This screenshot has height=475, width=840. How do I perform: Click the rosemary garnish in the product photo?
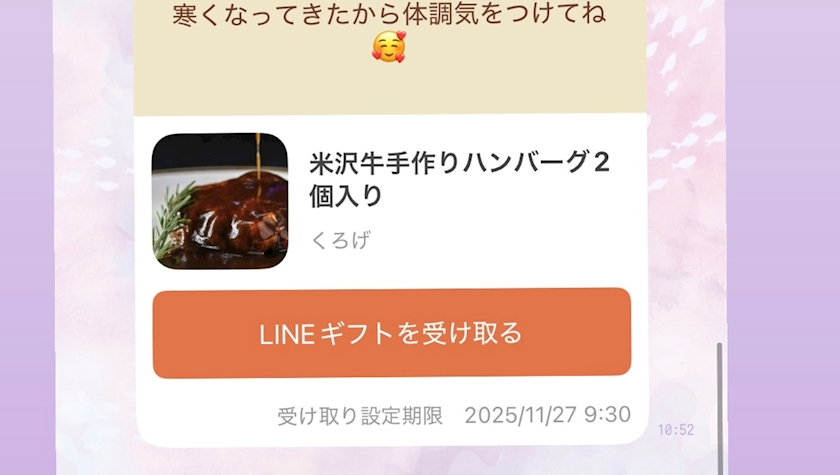pyautogui.click(x=171, y=220)
